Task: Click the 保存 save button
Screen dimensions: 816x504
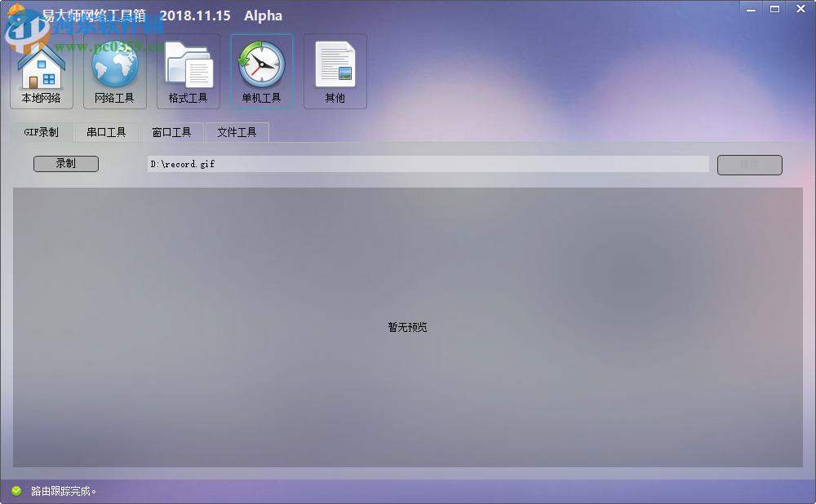Action: click(749, 164)
